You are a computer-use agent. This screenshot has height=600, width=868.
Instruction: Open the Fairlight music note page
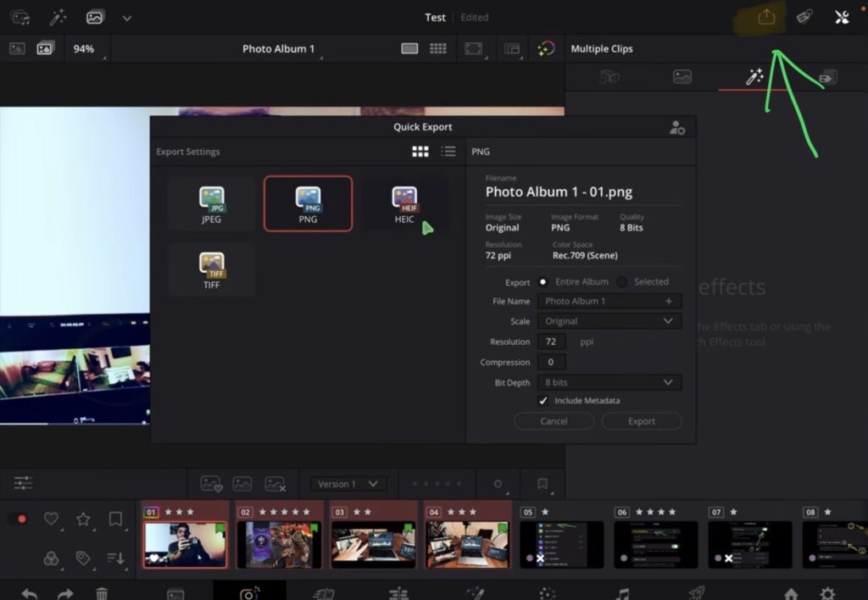click(623, 594)
